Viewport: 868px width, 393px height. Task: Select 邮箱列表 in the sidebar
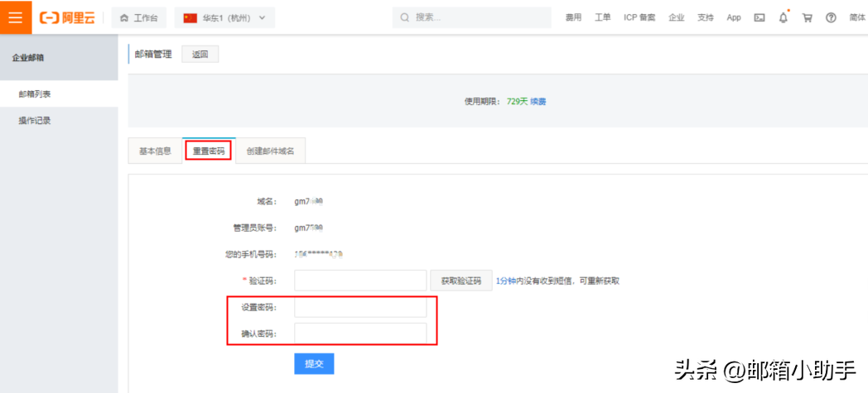(x=59, y=94)
